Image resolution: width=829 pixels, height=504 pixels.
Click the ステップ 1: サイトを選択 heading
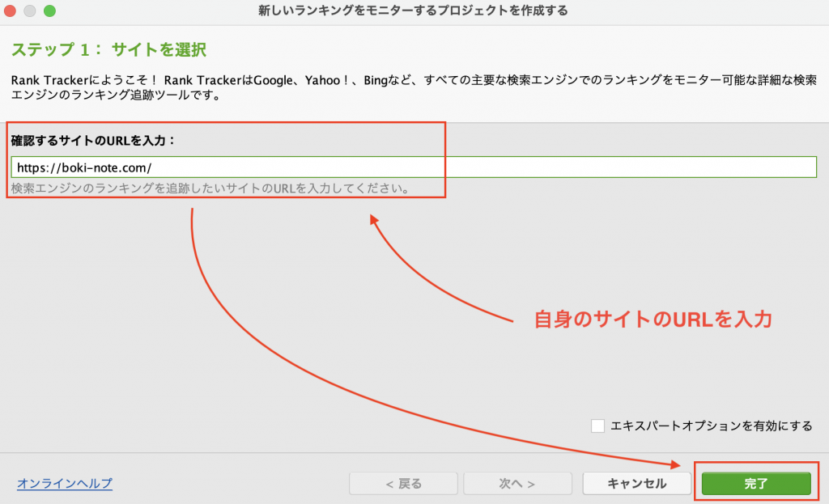click(108, 49)
